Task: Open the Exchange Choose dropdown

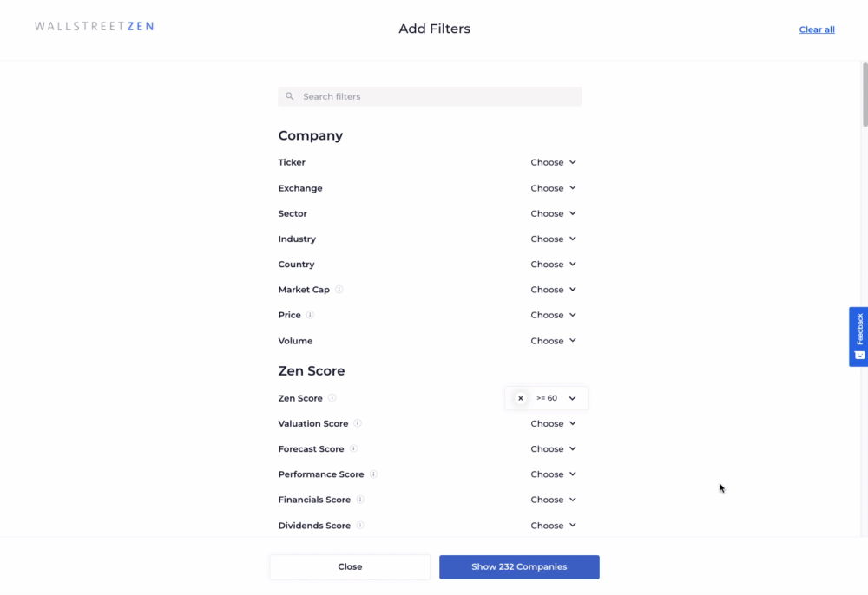Action: [553, 188]
